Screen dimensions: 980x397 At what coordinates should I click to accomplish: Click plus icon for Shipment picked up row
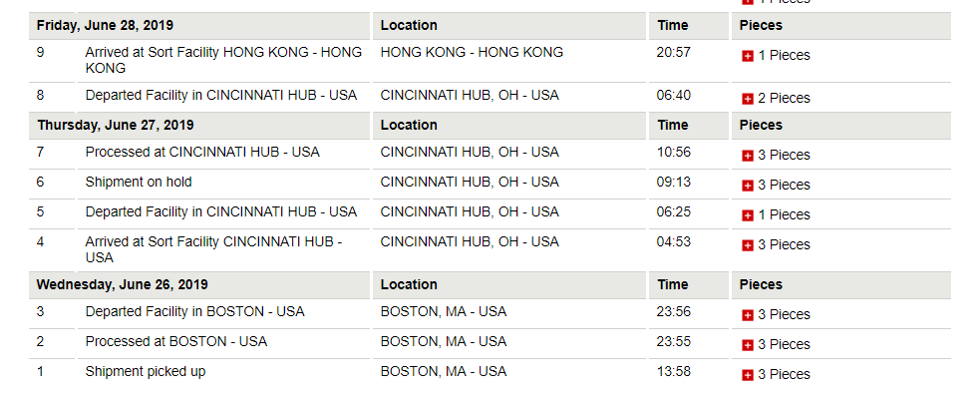(747, 376)
